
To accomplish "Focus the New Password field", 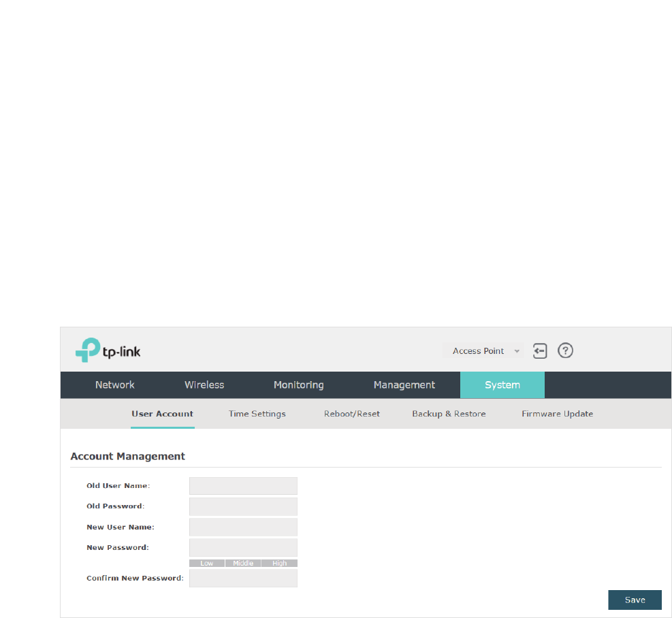I will pos(244,548).
